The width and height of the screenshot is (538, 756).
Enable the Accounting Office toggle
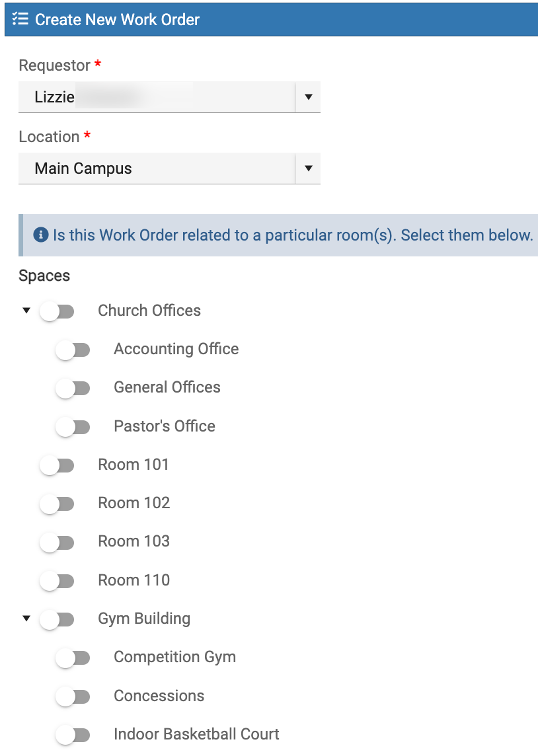click(73, 350)
